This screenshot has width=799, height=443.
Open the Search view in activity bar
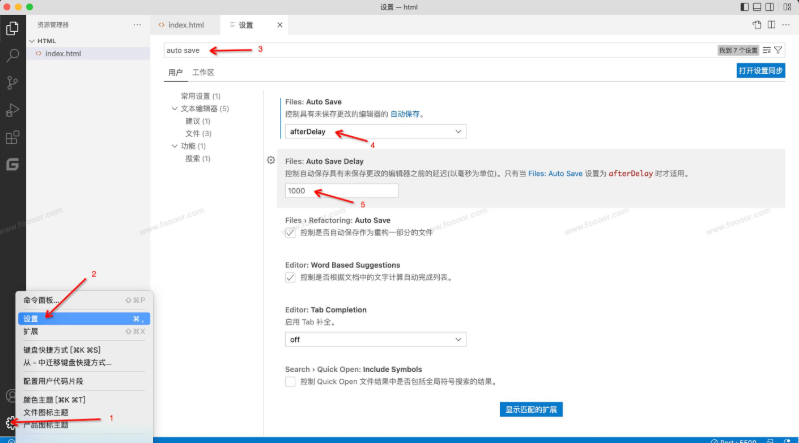click(13, 56)
